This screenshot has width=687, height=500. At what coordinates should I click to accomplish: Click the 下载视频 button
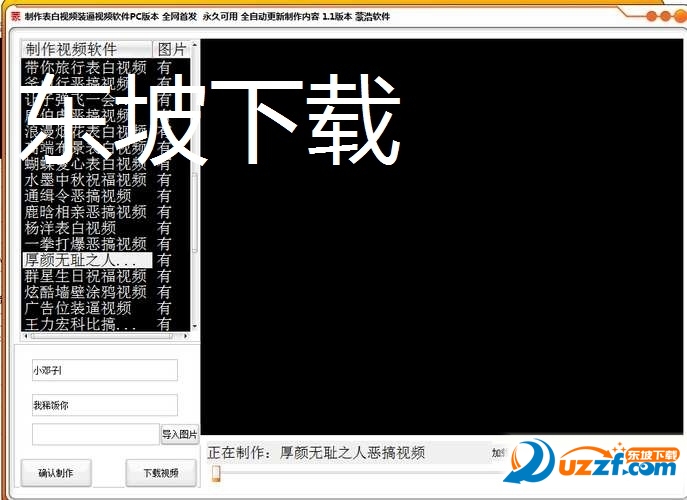(x=161, y=473)
